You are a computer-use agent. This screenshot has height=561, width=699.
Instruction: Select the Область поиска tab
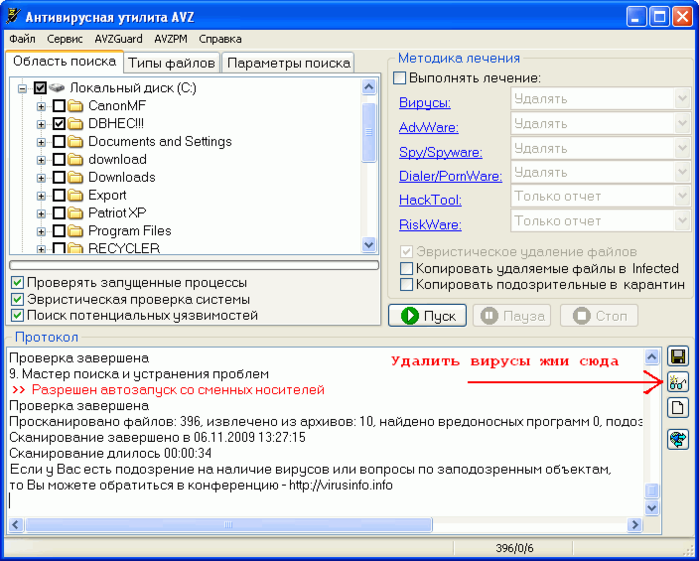click(64, 61)
